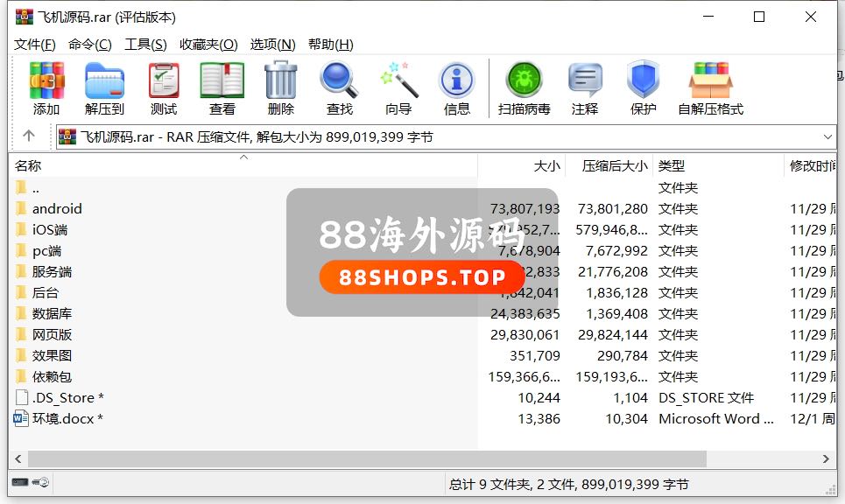Select the 环境.docx file
845x504 pixels.
point(63,418)
